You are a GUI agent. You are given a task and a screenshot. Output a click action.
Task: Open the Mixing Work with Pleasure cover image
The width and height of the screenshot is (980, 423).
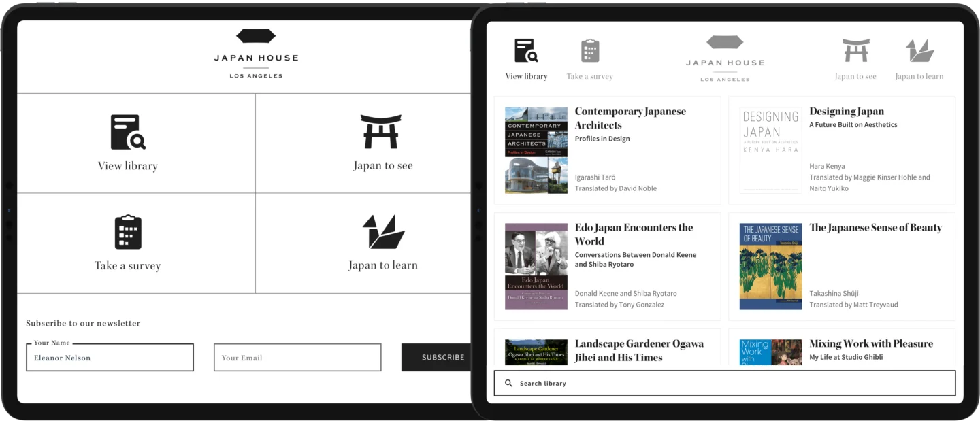771,352
